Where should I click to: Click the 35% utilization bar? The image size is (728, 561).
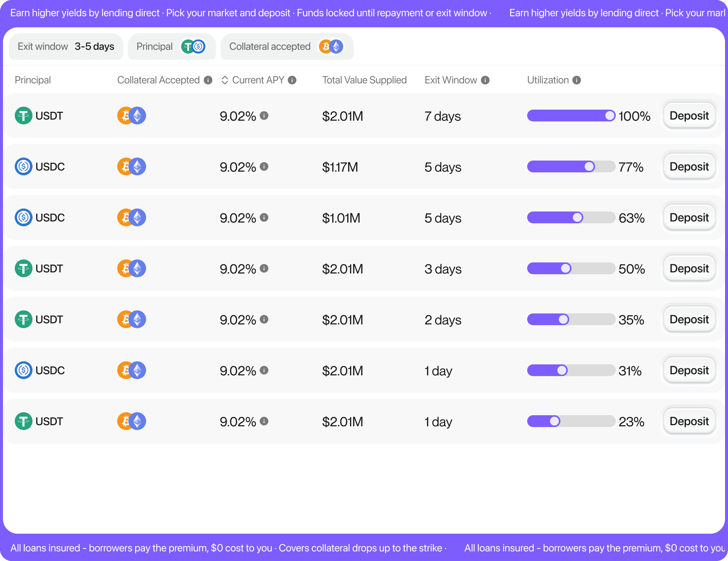571,319
